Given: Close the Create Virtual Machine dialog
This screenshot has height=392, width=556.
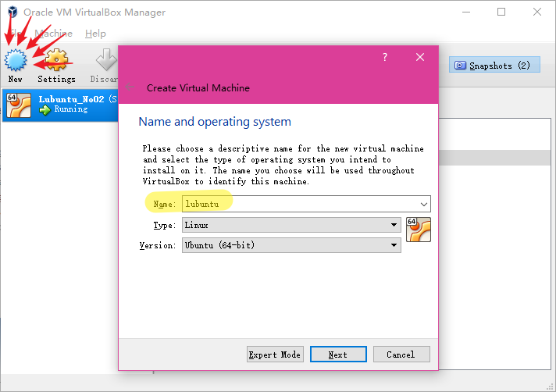Looking at the screenshot, I should (420, 58).
